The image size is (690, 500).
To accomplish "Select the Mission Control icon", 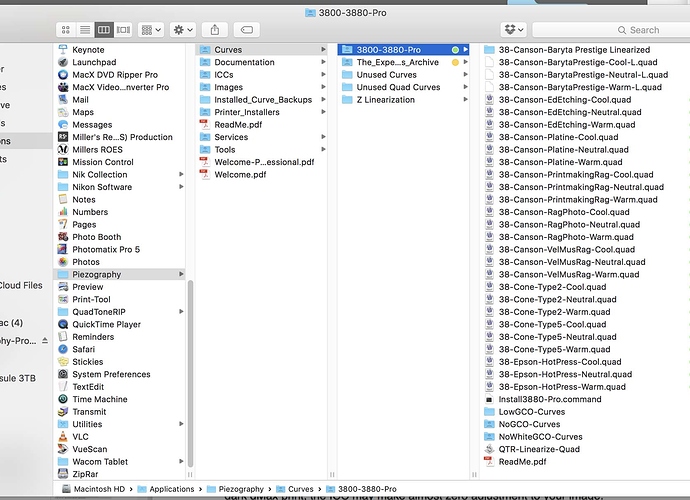I will coord(63,162).
